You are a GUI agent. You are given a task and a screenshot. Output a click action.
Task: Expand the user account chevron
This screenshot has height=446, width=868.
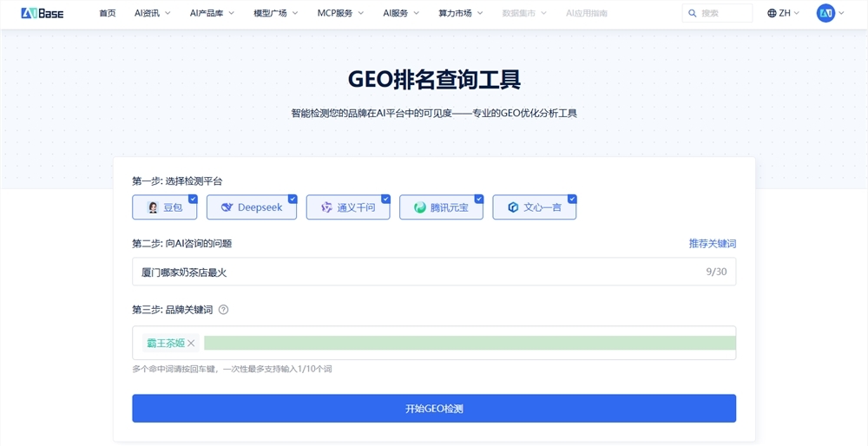coord(841,13)
